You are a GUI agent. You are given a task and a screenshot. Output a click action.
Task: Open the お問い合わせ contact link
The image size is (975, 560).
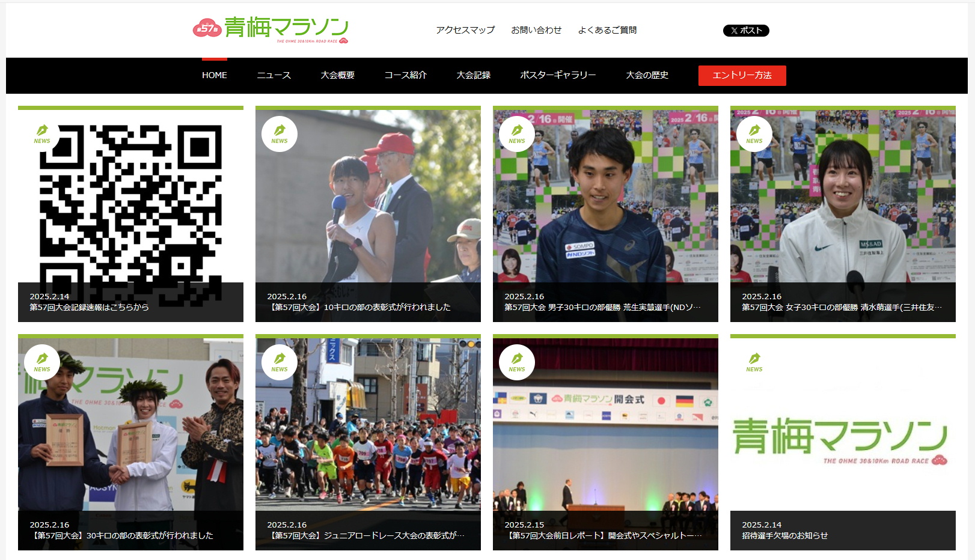tap(536, 30)
